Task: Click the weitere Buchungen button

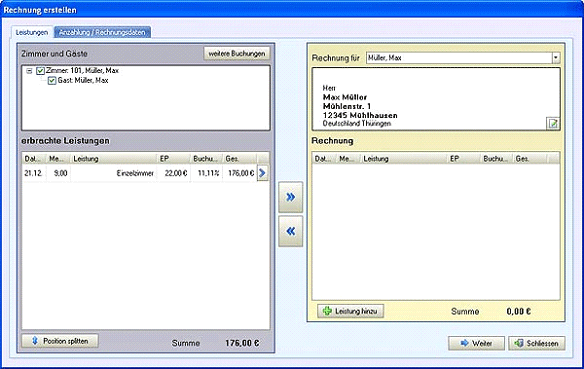Action: pos(237,54)
